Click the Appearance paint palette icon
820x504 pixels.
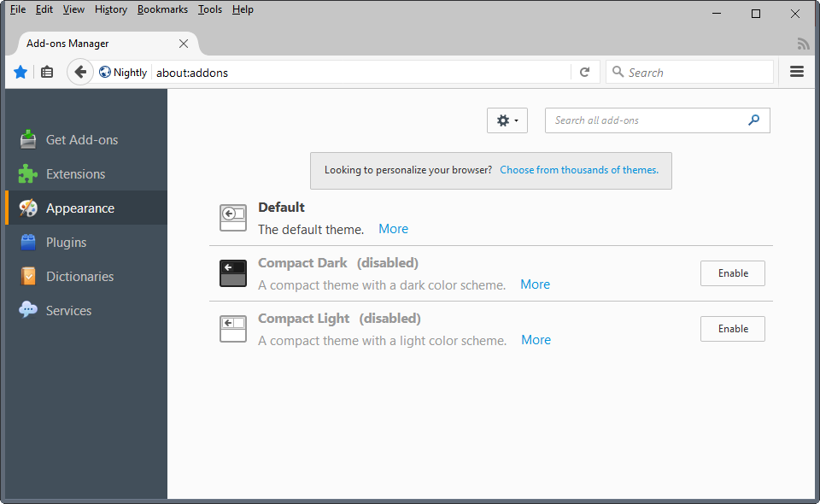tap(28, 208)
